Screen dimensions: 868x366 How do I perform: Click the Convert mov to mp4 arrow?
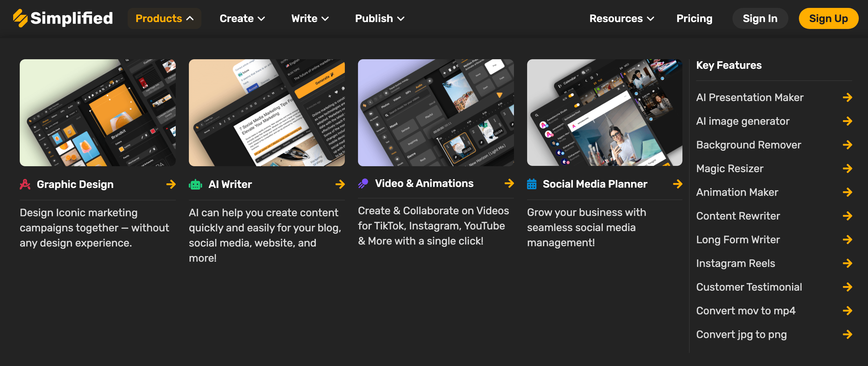(848, 311)
